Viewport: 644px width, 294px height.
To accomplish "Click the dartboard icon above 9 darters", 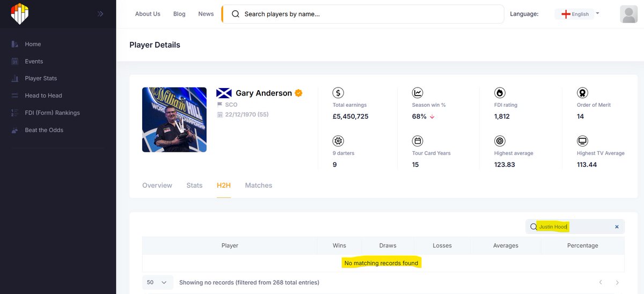I will pyautogui.click(x=338, y=141).
